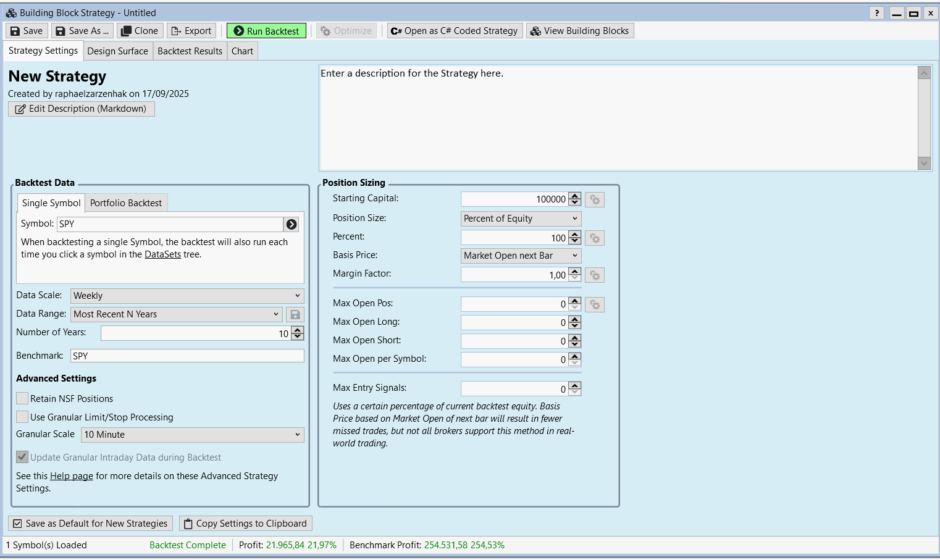940x560 pixels.
Task: Toggle Use Granular Limit/Stop Processing
Action: pyautogui.click(x=22, y=417)
